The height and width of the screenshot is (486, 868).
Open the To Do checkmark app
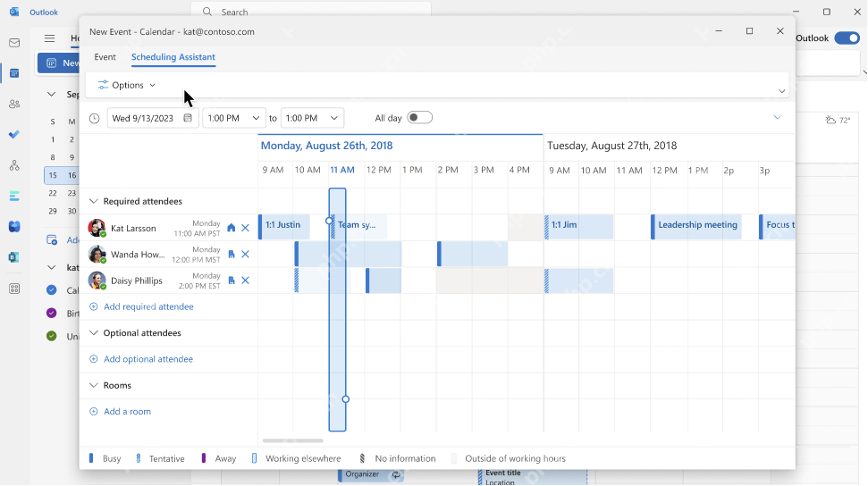(14, 135)
